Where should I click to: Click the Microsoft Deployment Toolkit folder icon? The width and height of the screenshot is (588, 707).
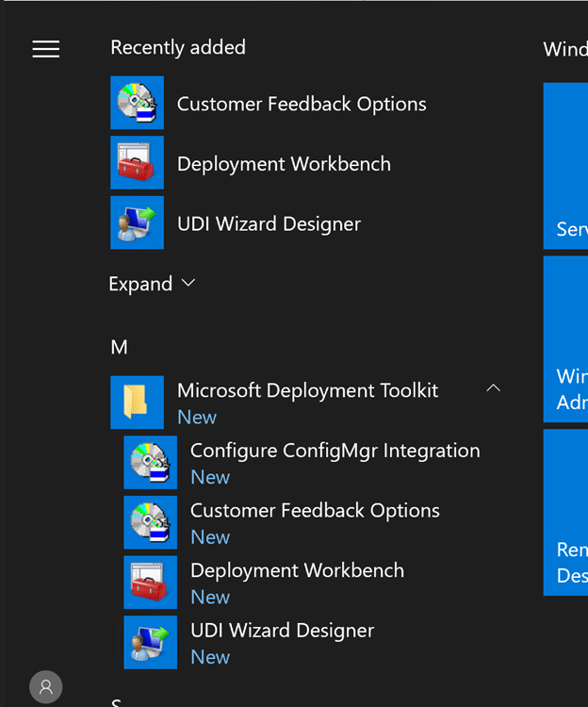point(137,403)
